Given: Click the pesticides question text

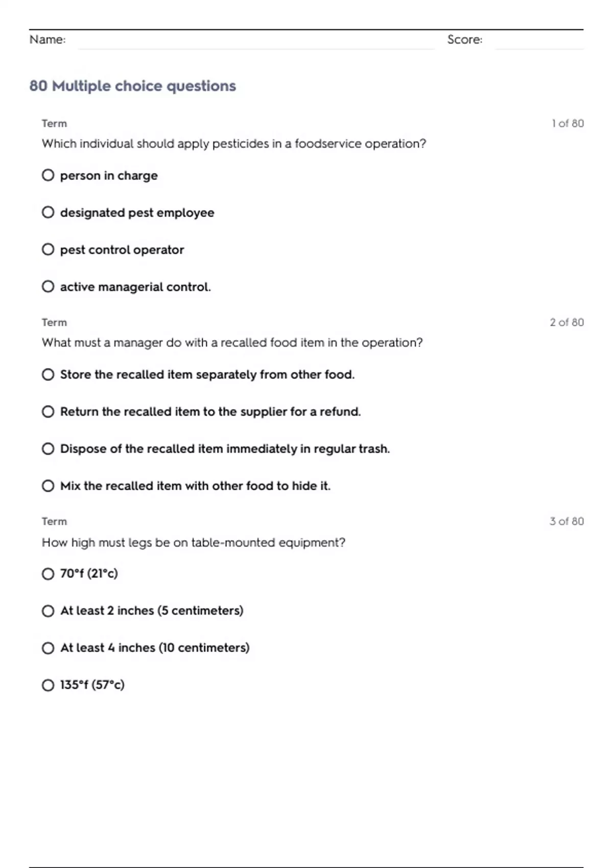Looking at the screenshot, I should (234, 144).
